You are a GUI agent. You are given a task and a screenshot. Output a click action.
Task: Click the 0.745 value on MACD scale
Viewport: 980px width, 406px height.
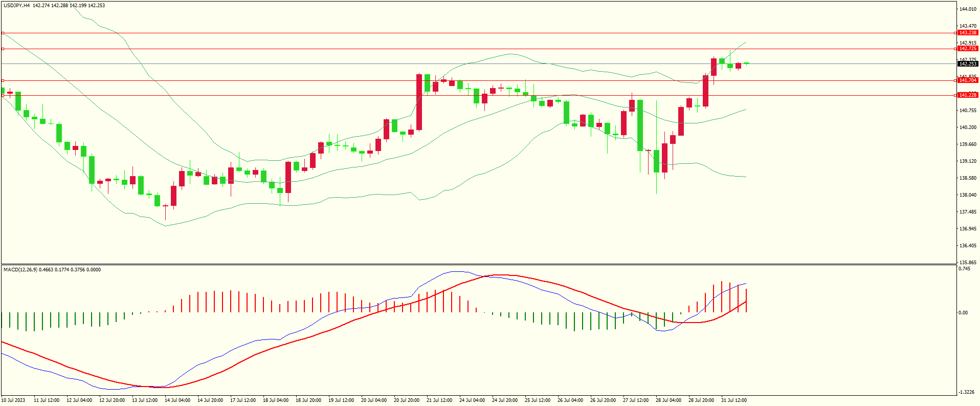(964, 269)
